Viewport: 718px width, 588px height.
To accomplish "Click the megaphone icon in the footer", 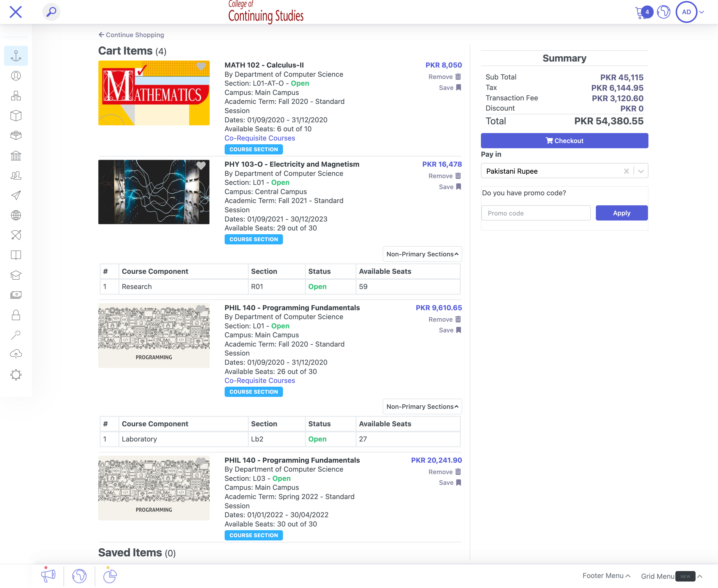I will pyautogui.click(x=48, y=576).
